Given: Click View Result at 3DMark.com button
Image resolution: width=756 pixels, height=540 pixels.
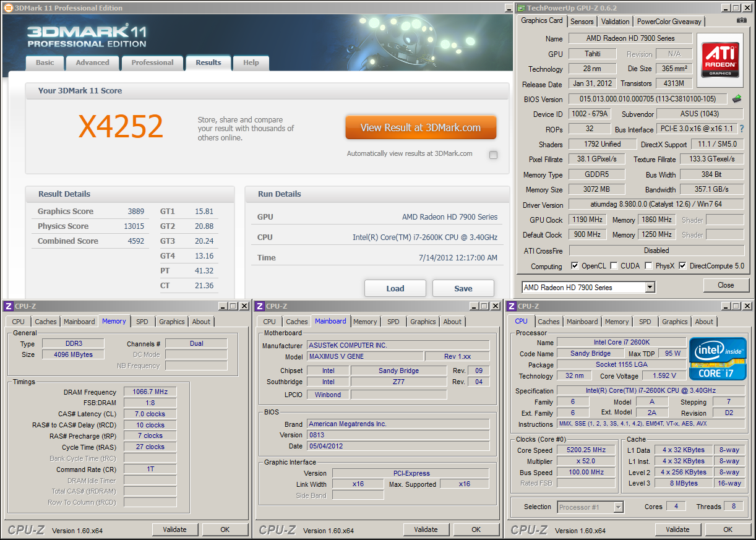Looking at the screenshot, I should coord(421,127).
